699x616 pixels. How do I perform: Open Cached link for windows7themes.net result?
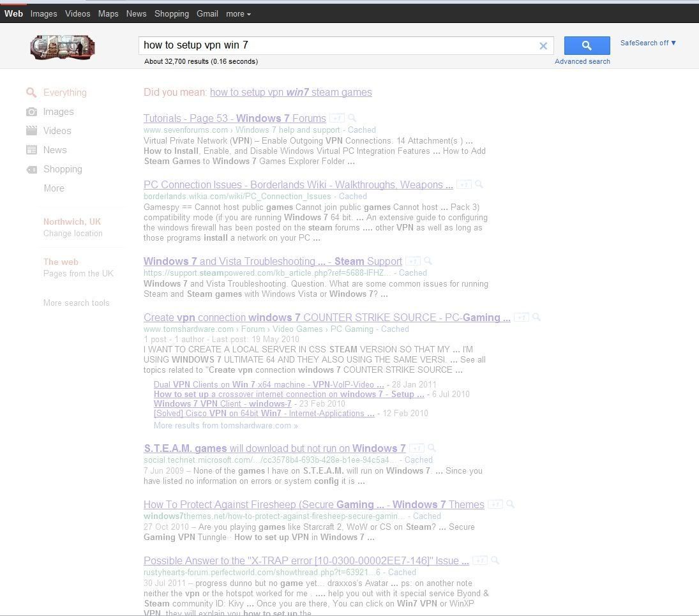click(427, 516)
